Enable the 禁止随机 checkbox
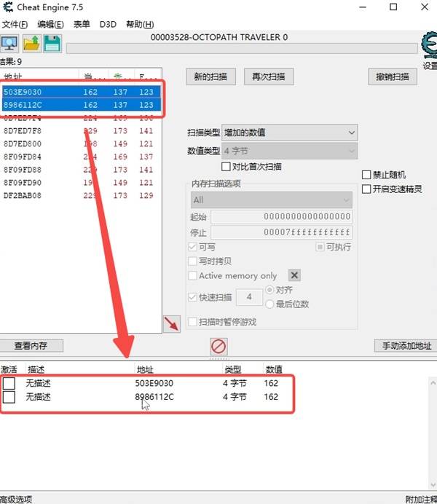The height and width of the screenshot is (504, 437). 367,175
